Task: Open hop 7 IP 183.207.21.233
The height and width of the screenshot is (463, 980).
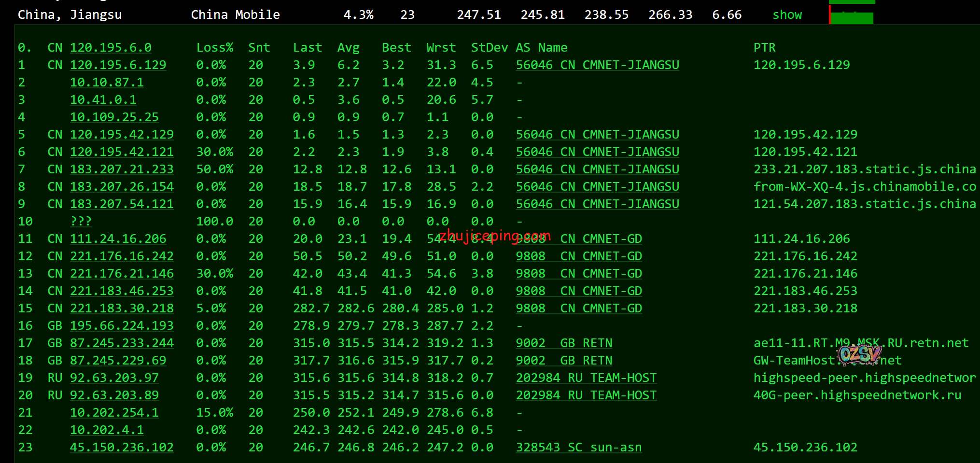Action: tap(122, 169)
